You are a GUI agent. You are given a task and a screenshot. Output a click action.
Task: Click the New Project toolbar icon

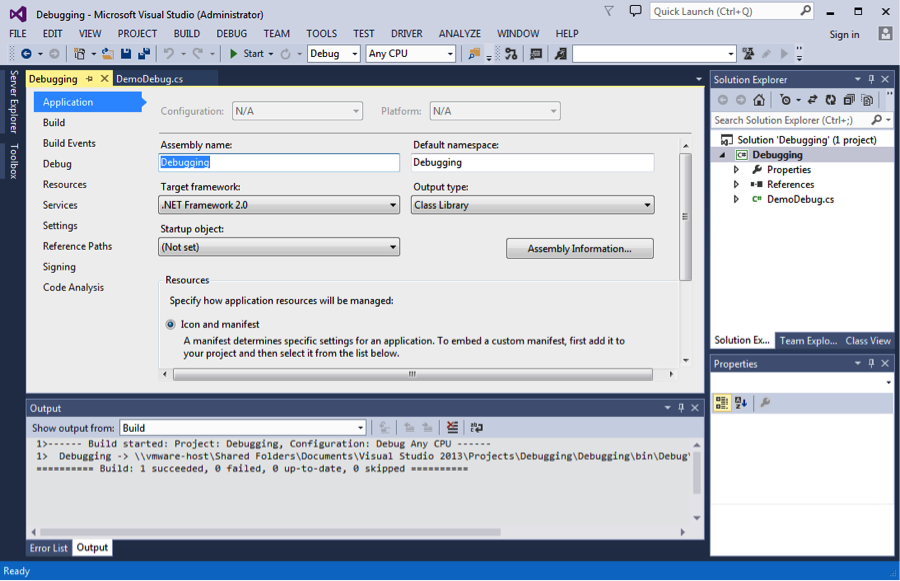[79, 53]
